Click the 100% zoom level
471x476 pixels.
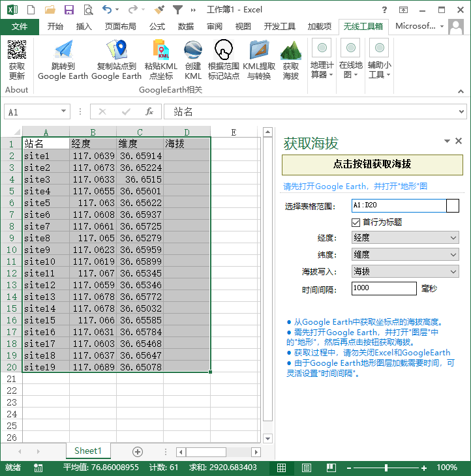click(446, 468)
